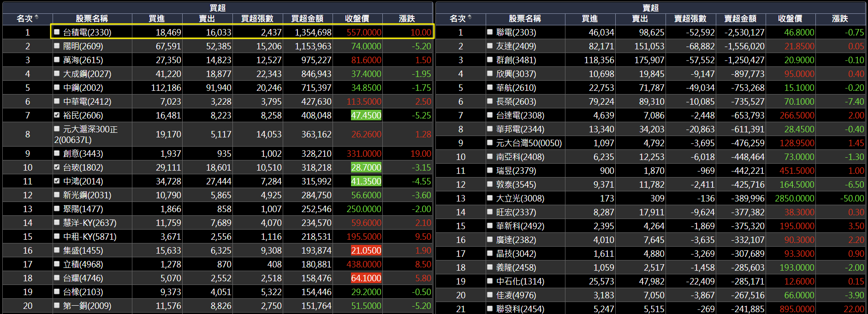This screenshot has height=314, width=868.
Task: Open stock 廣達(2382)
Action: pos(516,240)
